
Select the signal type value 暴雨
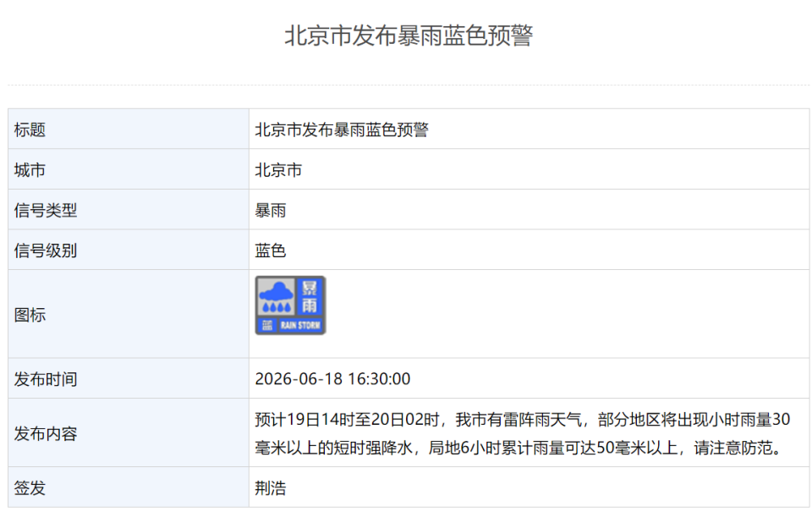271,211
